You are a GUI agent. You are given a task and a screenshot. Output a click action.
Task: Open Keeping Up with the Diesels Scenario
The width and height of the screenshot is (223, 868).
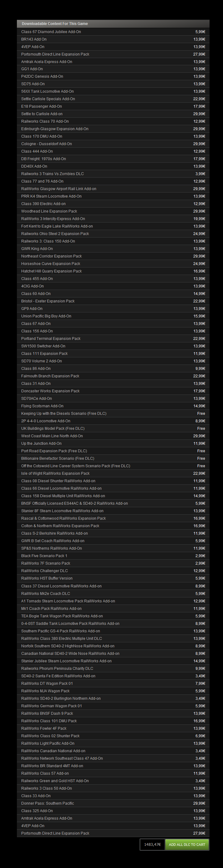tap(113, 414)
